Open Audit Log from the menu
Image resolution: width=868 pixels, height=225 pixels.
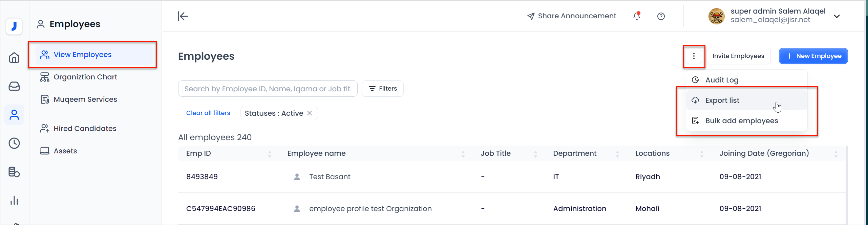pyautogui.click(x=722, y=80)
